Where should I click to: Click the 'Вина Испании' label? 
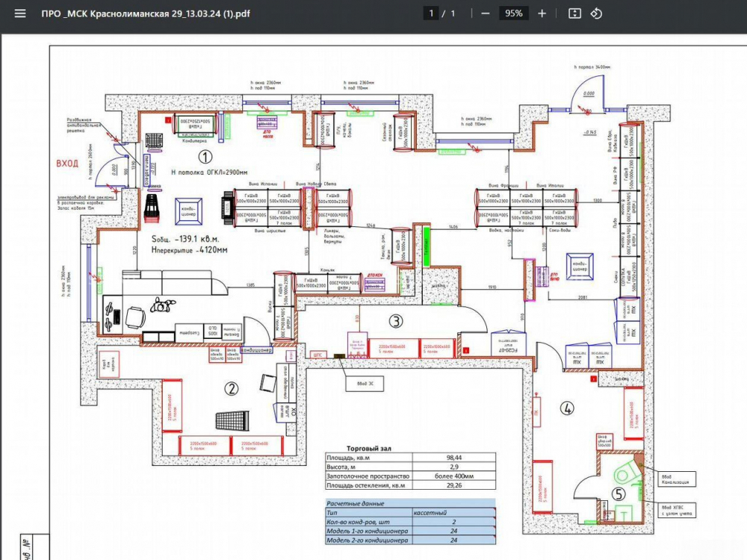263,184
